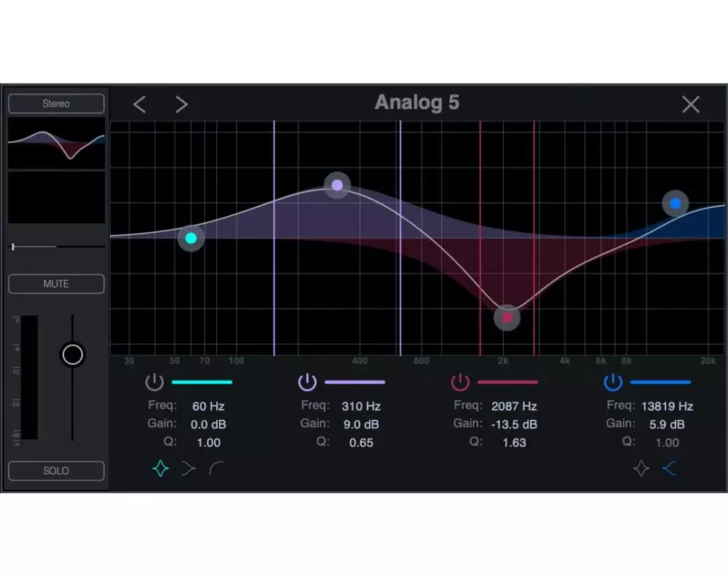Screen dimensions: 728x582
Task: Click the volume fader knob
Action: 73,354
